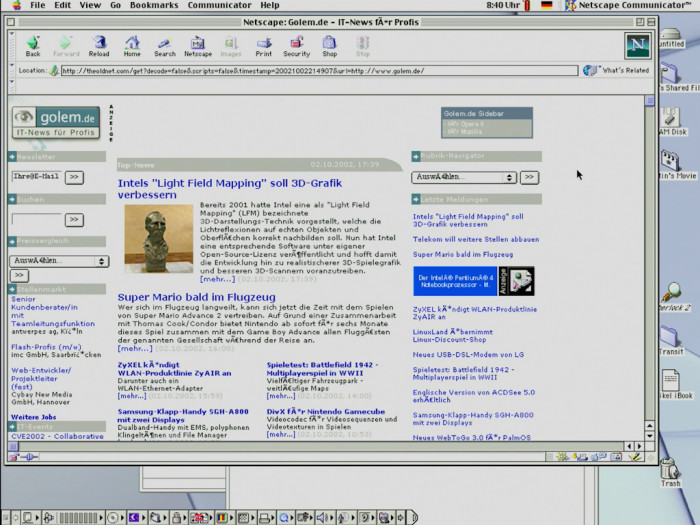Image resolution: width=700 pixels, height=525 pixels.
Task: Open Neues USB-DSL-Modem von LG link
Action: 468,354
